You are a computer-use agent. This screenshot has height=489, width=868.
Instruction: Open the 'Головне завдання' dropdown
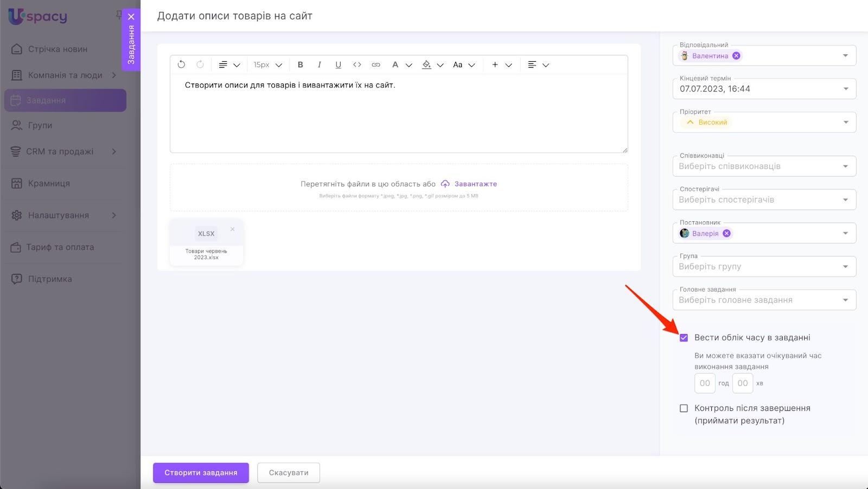click(x=764, y=300)
